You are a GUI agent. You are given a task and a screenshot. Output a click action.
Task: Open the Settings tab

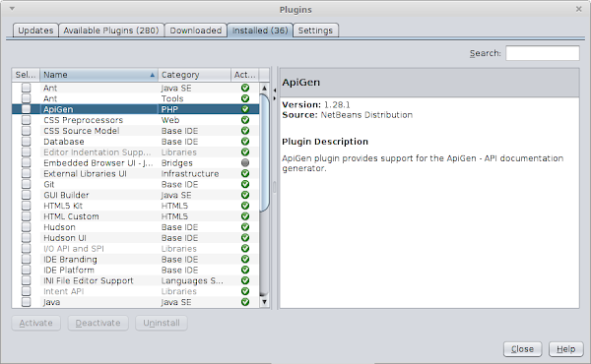click(315, 30)
